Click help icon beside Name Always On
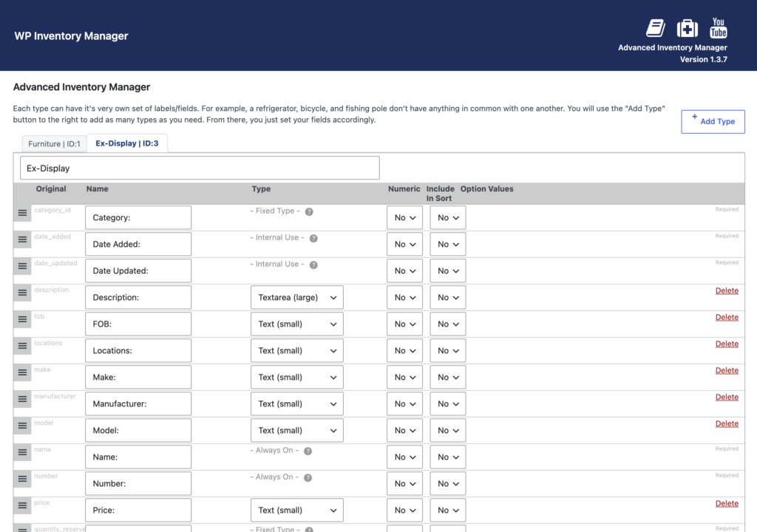757x532 pixels. [x=308, y=451]
